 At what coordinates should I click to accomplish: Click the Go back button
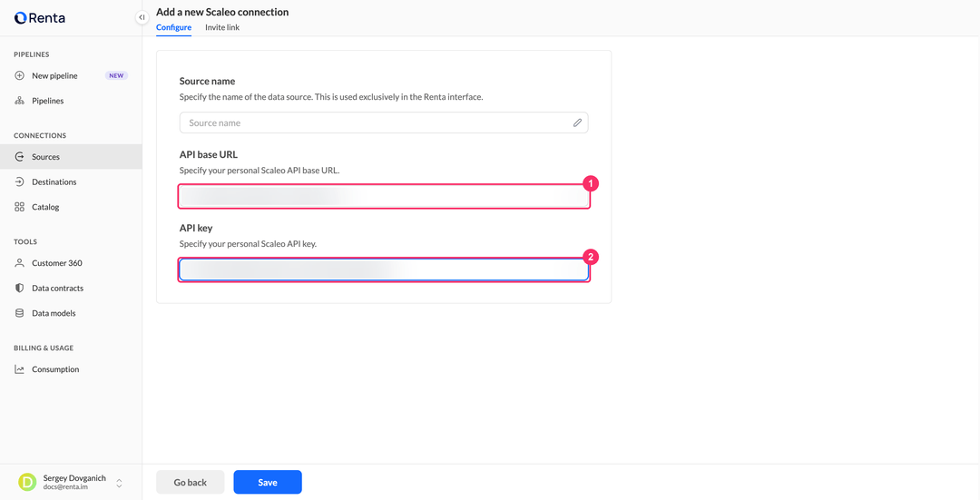[x=190, y=482]
